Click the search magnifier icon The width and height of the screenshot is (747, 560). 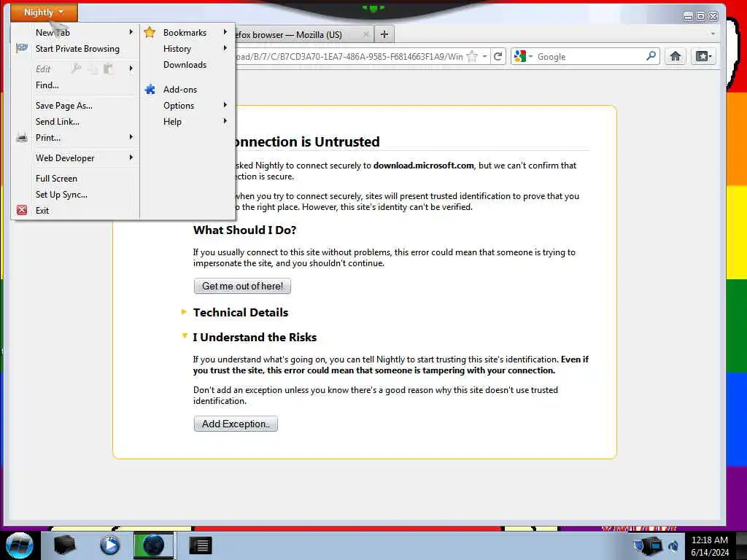(651, 56)
